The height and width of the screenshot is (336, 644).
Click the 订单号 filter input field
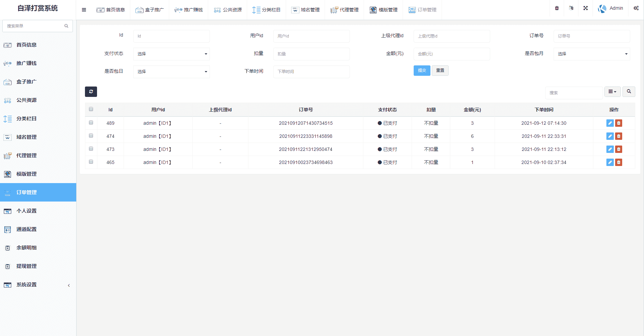(x=591, y=36)
